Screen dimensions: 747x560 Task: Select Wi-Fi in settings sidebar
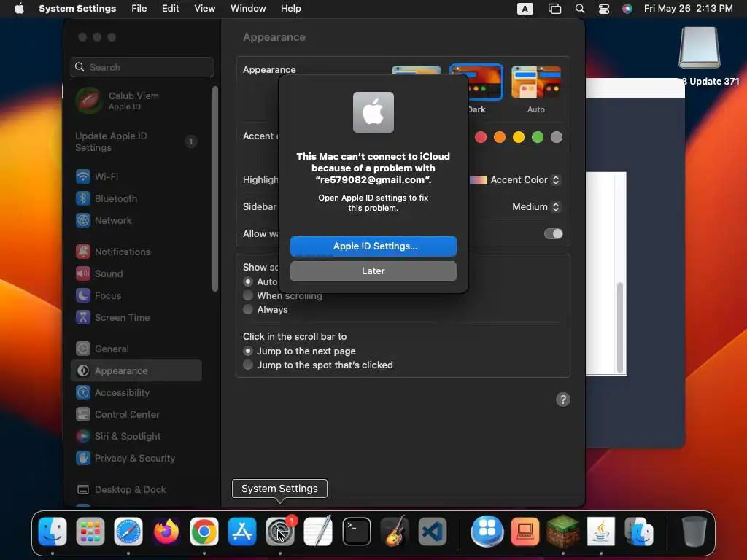tap(137, 176)
